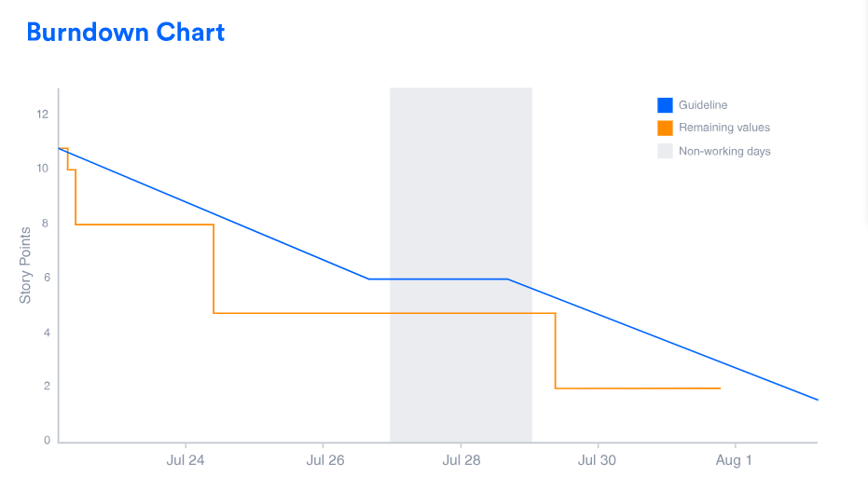
Task: Select the Non-working days legend label
Action: pos(724,151)
